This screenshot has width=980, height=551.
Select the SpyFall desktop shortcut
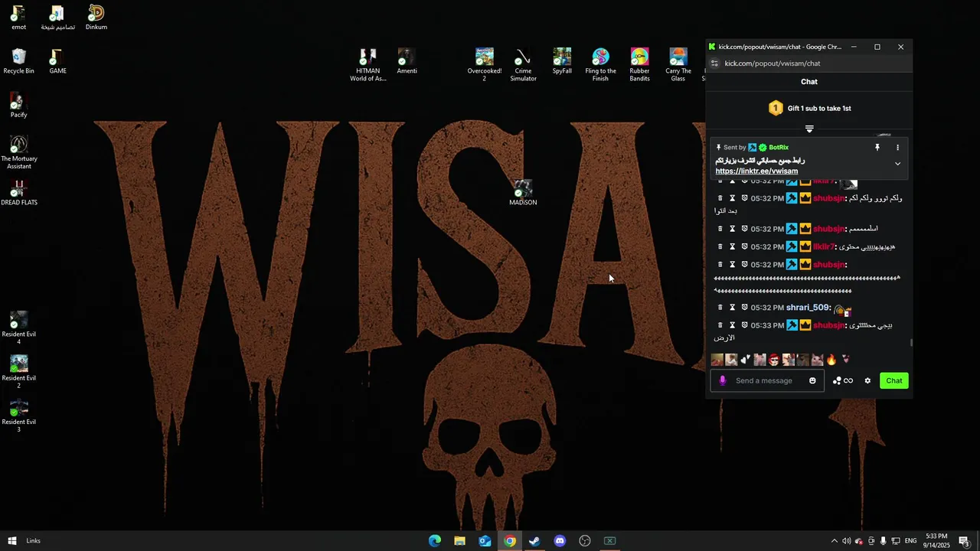pyautogui.click(x=562, y=61)
